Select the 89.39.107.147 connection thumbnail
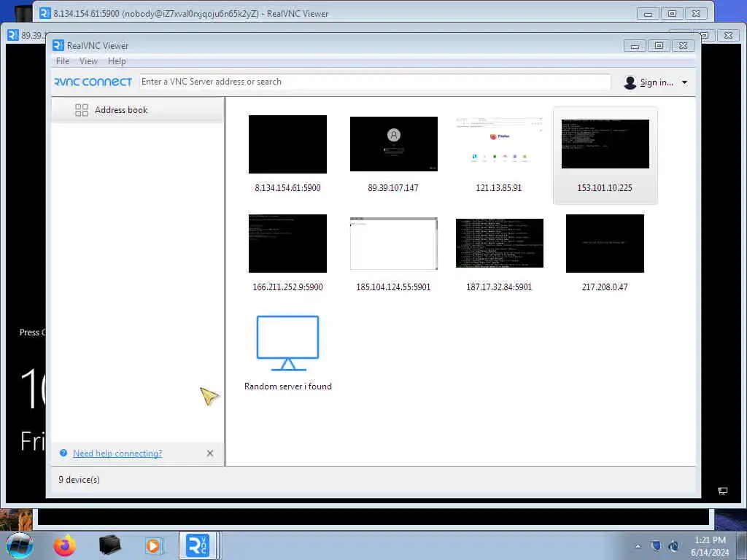The width and height of the screenshot is (747, 560). [393, 144]
